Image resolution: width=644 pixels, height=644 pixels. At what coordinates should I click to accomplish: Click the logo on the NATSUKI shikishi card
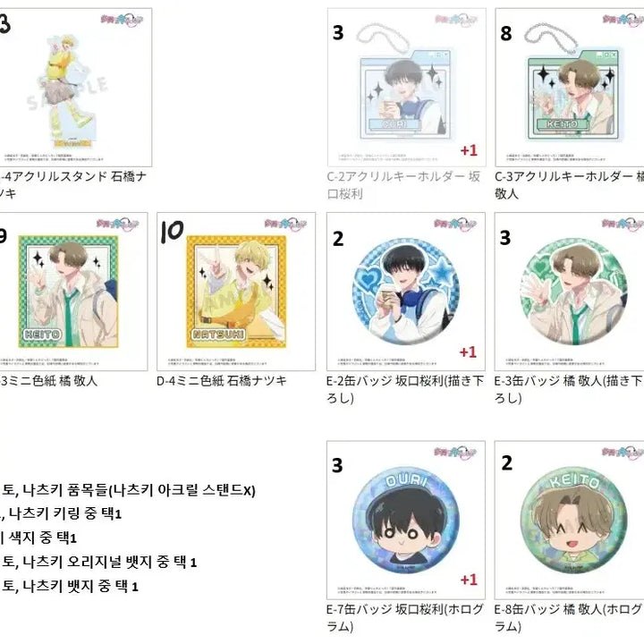(x=285, y=224)
